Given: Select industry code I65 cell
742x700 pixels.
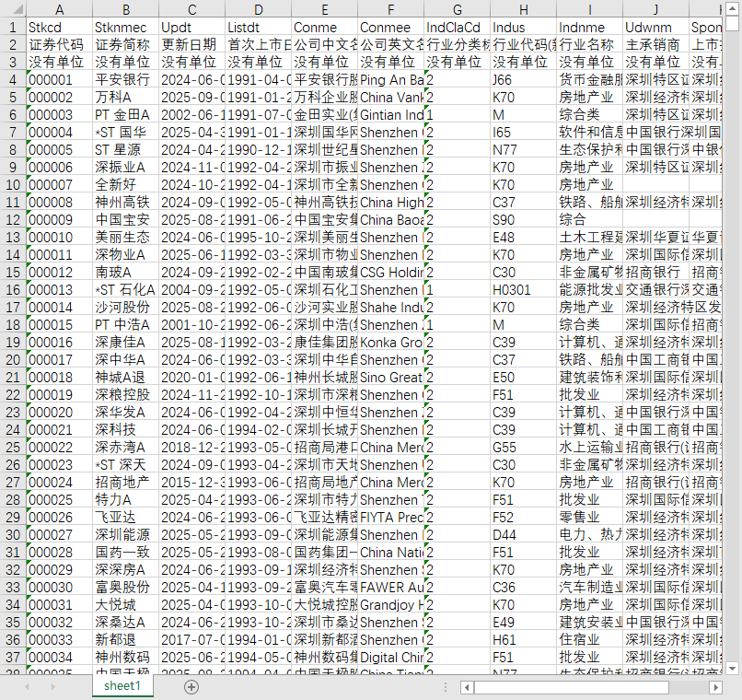Looking at the screenshot, I should (524, 132).
